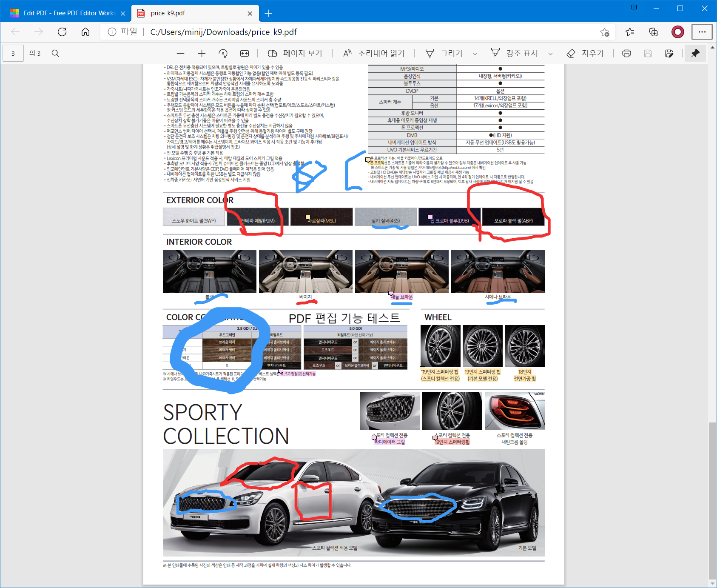Open the Collections icon

[653, 32]
